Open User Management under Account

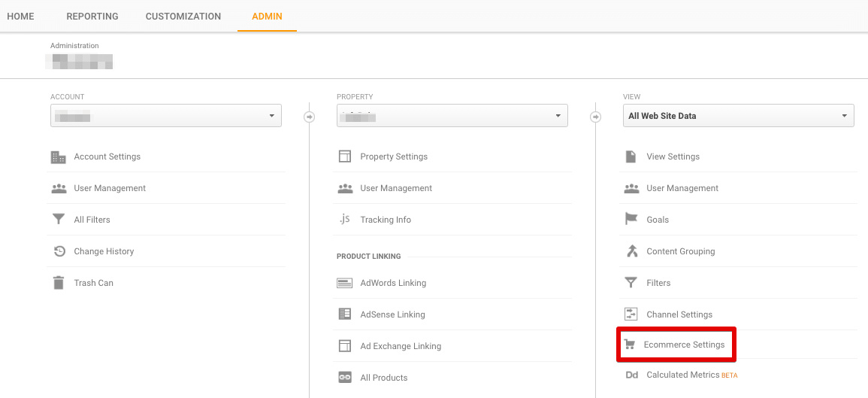coord(110,189)
